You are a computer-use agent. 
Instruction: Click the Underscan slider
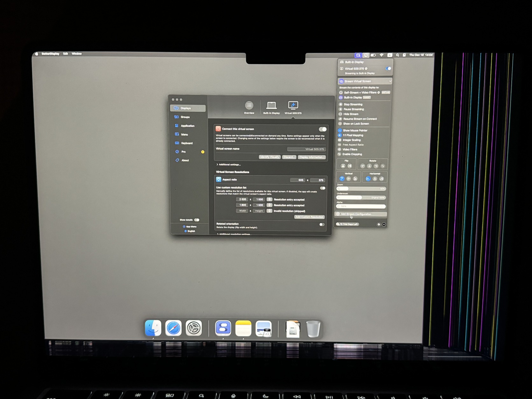tap(361, 198)
